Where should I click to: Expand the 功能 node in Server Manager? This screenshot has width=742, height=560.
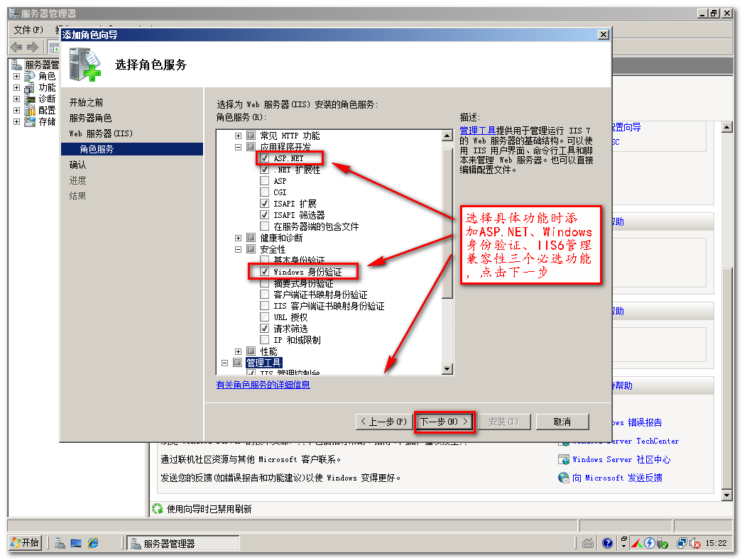point(16,87)
